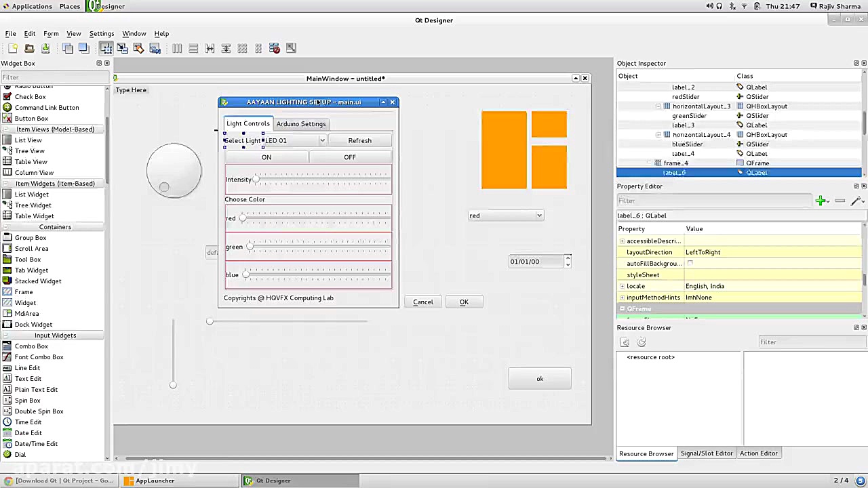868x488 pixels.
Task: Click the Break Layout toolbar icon
Action: [x=274, y=48]
